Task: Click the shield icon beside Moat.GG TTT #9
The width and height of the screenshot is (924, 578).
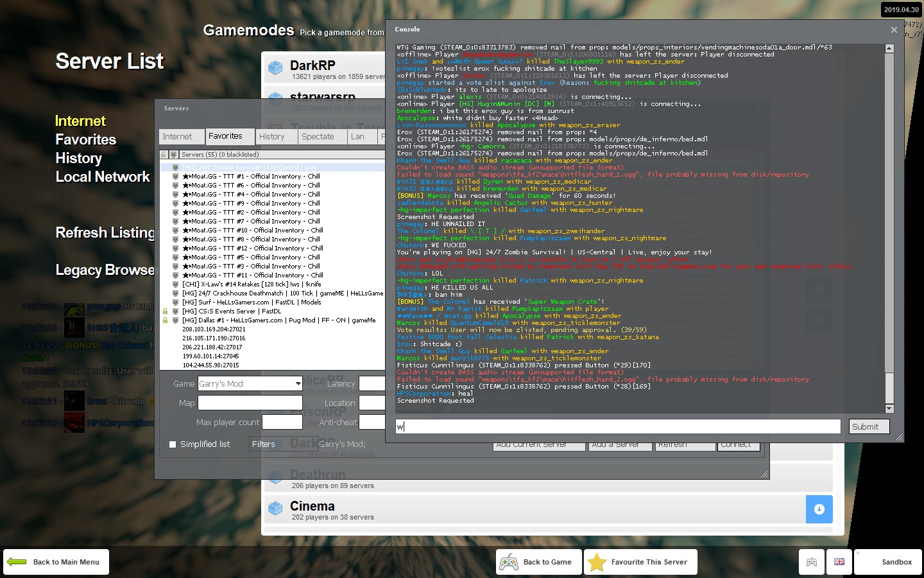Action: [175, 204]
